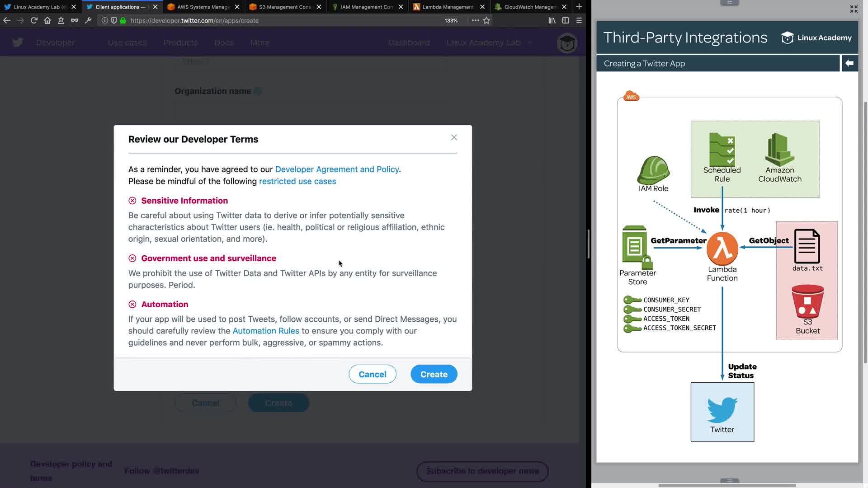Click the Create button in the dialog
This screenshot has width=868, height=488.
pos(434,374)
